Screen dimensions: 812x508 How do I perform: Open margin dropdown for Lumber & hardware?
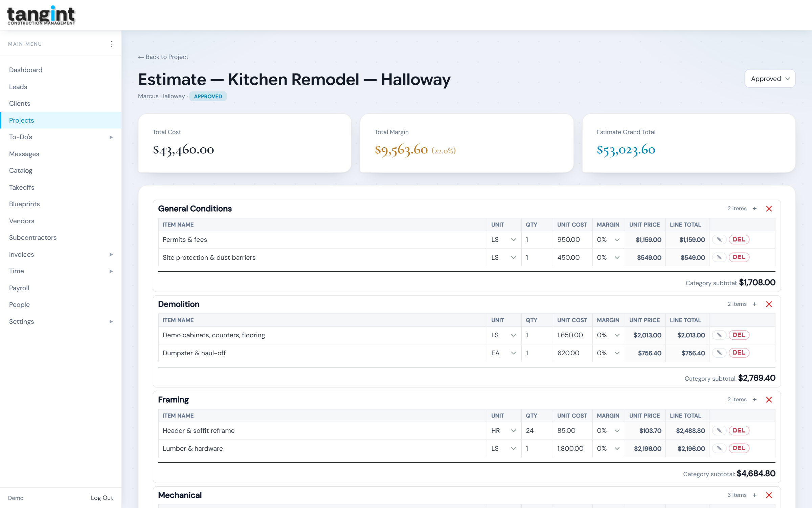point(608,448)
